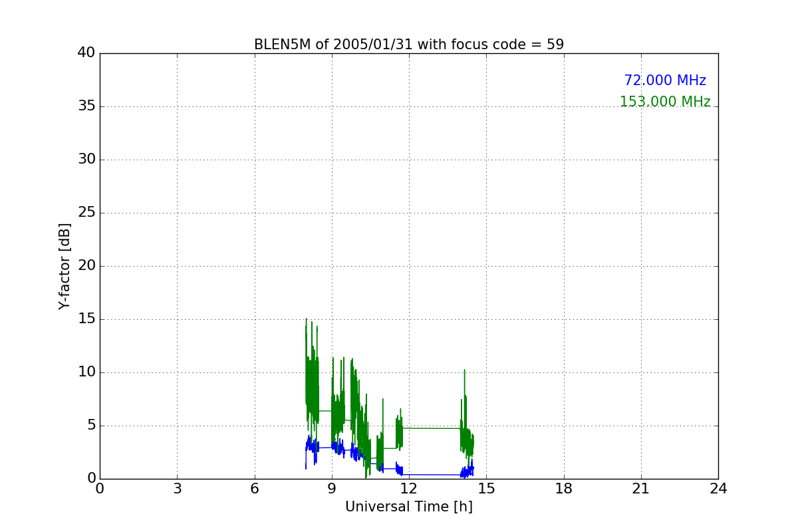Click the x-axis tick label '6'
The height and width of the screenshot is (532, 798).
255,489
